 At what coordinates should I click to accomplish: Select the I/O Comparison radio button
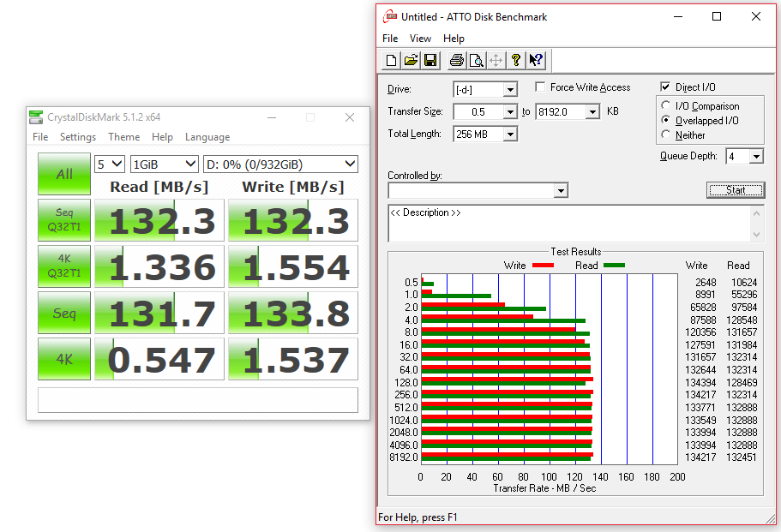665,105
